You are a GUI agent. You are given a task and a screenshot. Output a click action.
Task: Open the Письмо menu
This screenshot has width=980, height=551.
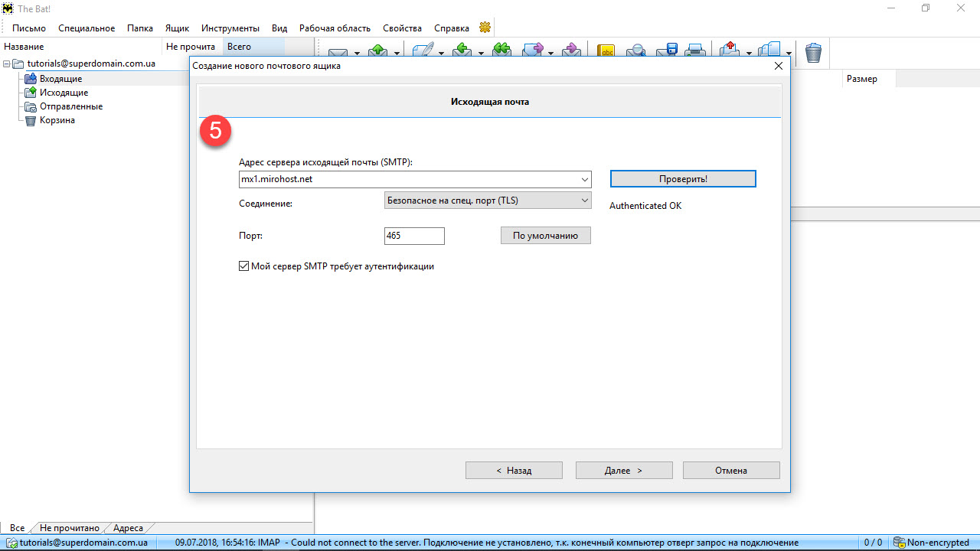(29, 28)
